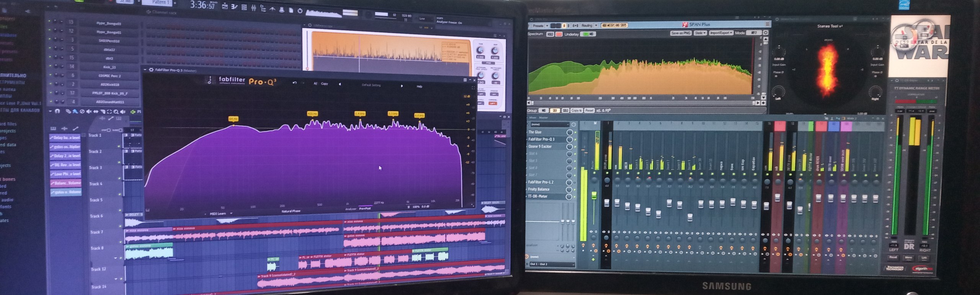980x295 pixels.
Task: Click Save as PNG in SPAN Plus
Action: 681,33
